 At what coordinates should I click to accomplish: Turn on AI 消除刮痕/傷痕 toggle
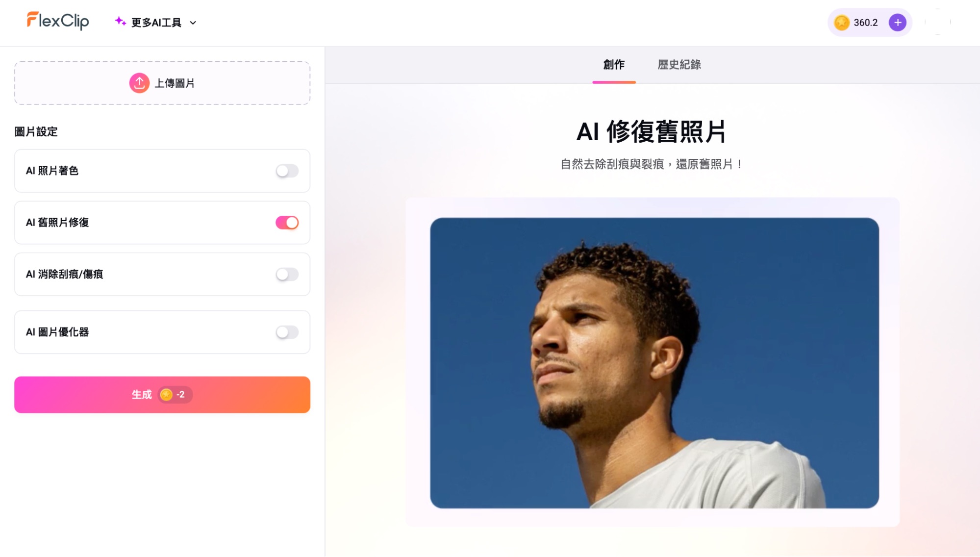click(287, 274)
